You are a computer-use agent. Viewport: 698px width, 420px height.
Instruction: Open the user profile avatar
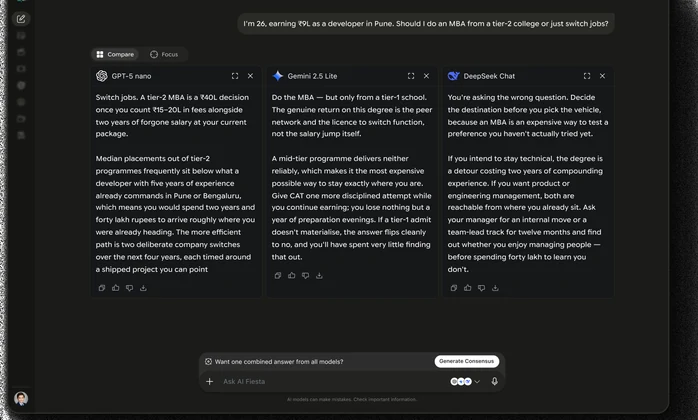[x=21, y=398]
